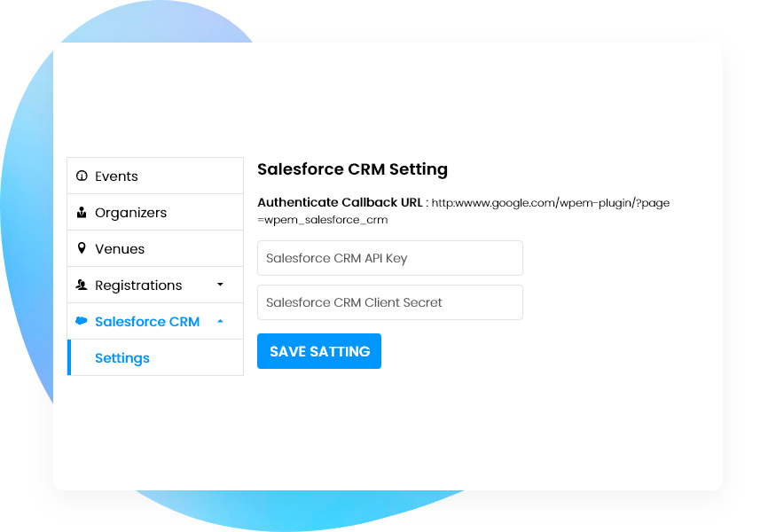Open the Salesforce CRM menu item
Viewport: 776px width, 532px height.
pyautogui.click(x=147, y=321)
